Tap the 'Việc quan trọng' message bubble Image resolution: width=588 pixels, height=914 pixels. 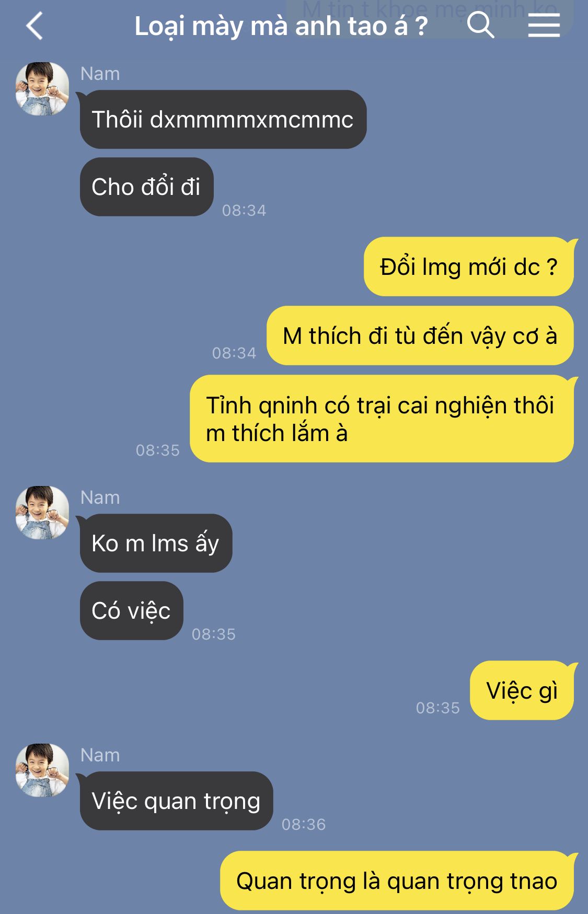click(176, 801)
